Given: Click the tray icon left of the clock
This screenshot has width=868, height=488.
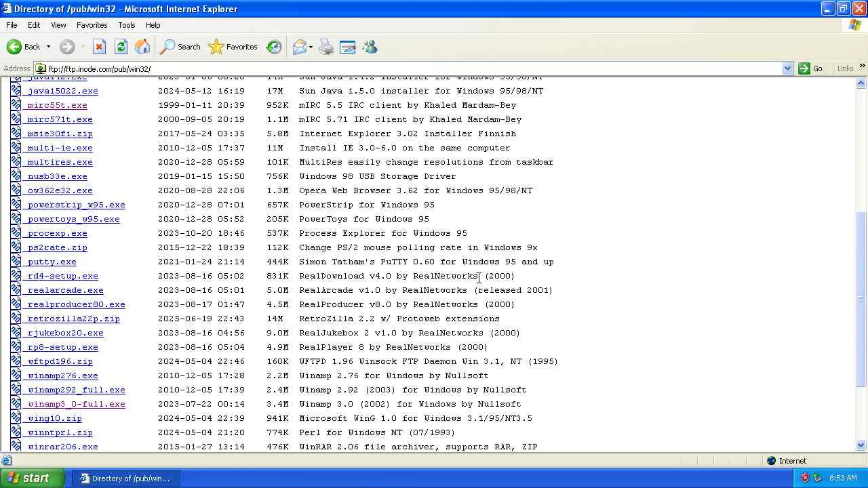Looking at the screenshot, I should click(x=817, y=478).
